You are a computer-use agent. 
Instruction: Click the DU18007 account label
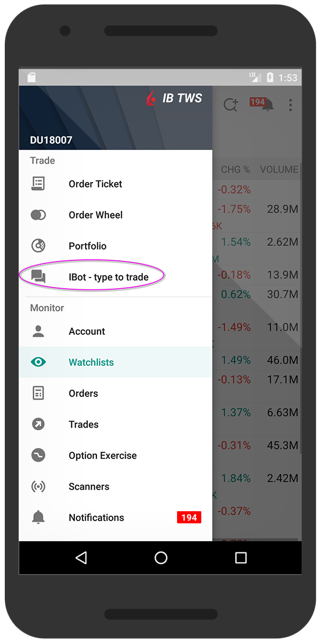[50, 140]
